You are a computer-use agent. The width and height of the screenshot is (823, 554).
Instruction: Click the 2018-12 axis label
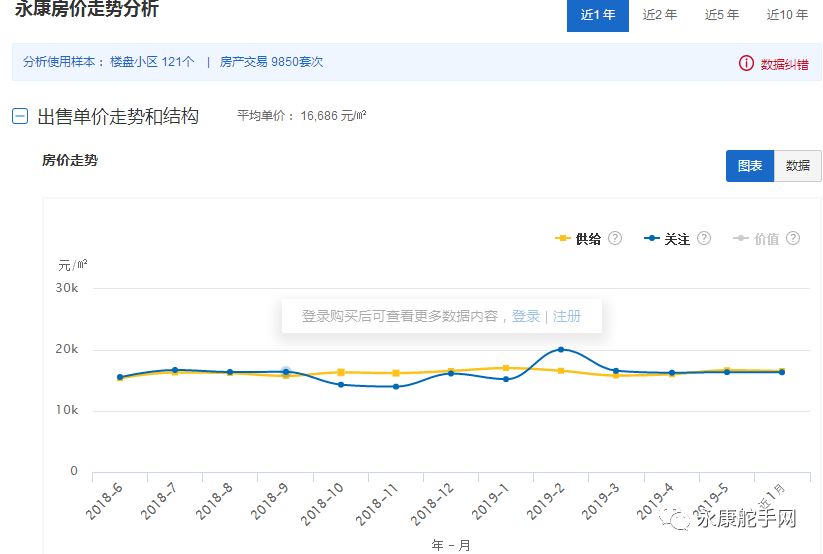(432, 504)
